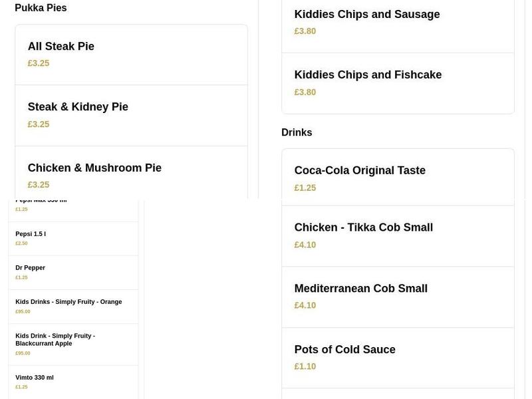Select the All Steak Pie item
This screenshot has height=399, width=532.
(61, 47)
